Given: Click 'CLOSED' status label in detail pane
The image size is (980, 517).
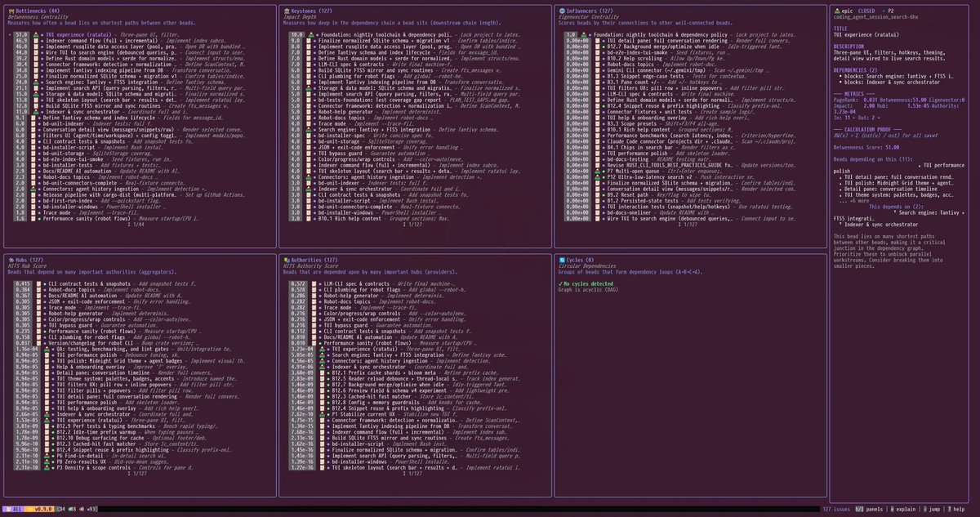Looking at the screenshot, I should coord(866,11).
